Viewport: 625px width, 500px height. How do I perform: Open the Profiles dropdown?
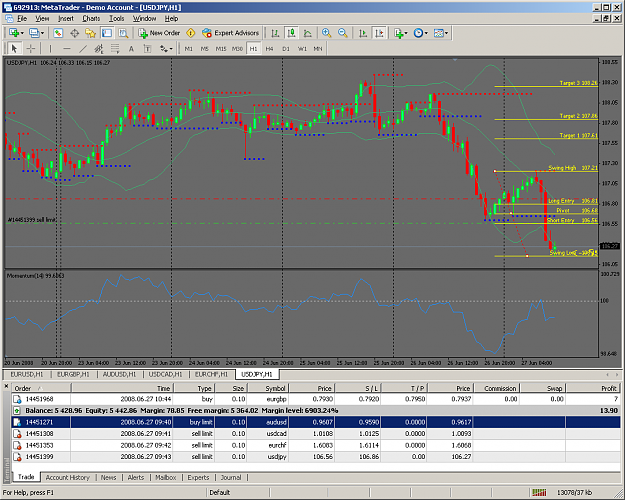click(x=37, y=33)
